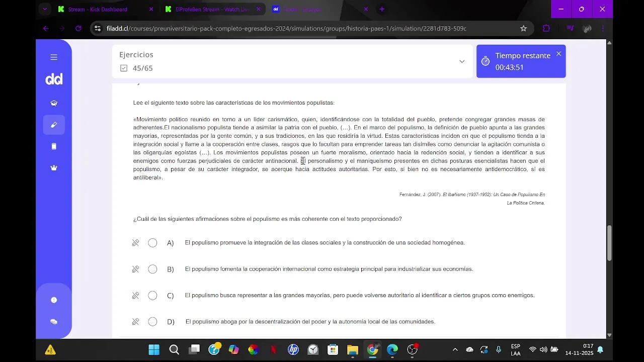Open File Explorer from the taskbar
The width and height of the screenshot is (644, 362).
tap(352, 349)
